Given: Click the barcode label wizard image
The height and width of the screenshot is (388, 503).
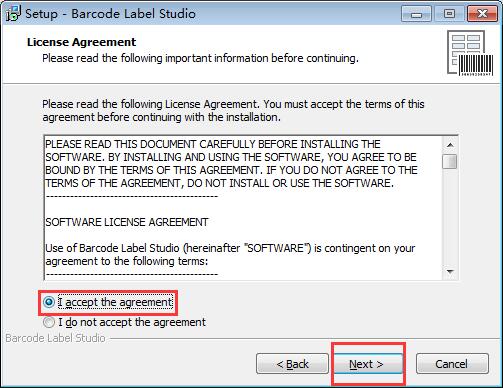Looking at the screenshot, I should coord(470,54).
